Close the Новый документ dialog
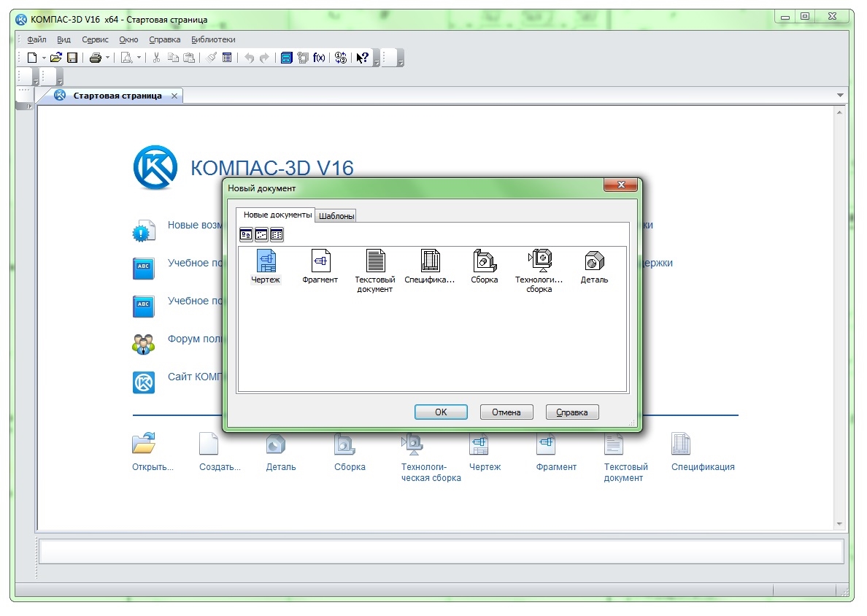This screenshot has width=867, height=616. [x=621, y=185]
